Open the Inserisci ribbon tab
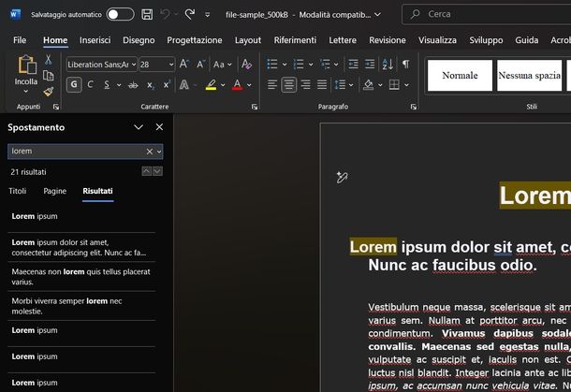 (95, 40)
